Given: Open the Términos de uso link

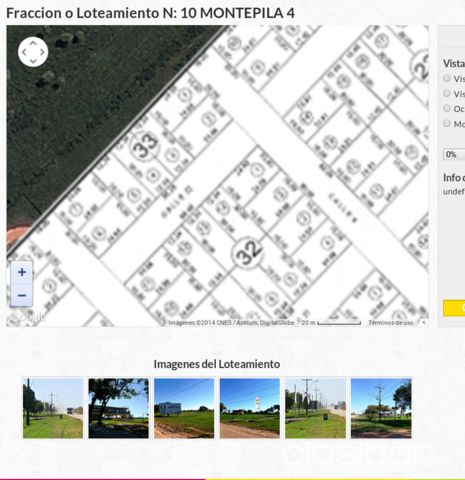Looking at the screenshot, I should [x=390, y=323].
